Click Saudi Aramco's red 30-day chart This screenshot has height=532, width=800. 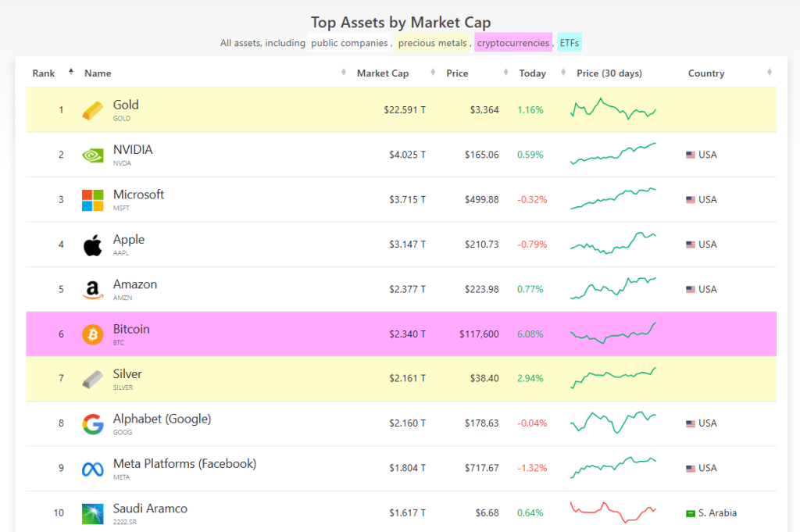612,512
